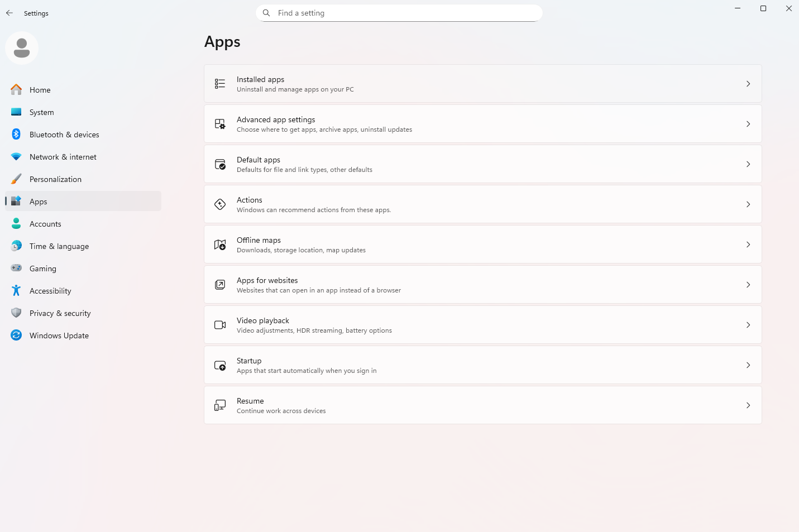Click the Offline maps icon
The image size is (799, 532).
pyautogui.click(x=220, y=245)
